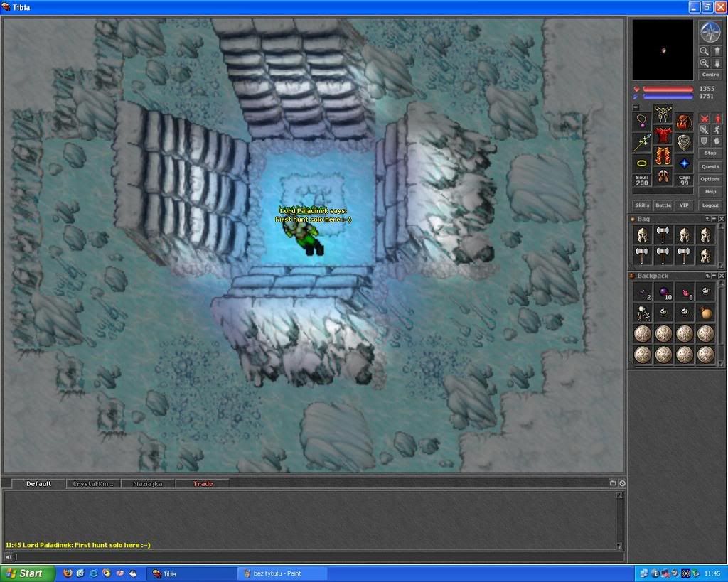Image resolution: width=728 pixels, height=582 pixels.
Task: Open the Quests log
Action: click(710, 166)
